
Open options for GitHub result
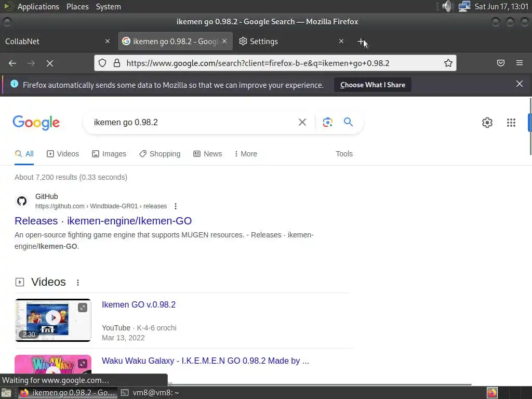pos(176,206)
